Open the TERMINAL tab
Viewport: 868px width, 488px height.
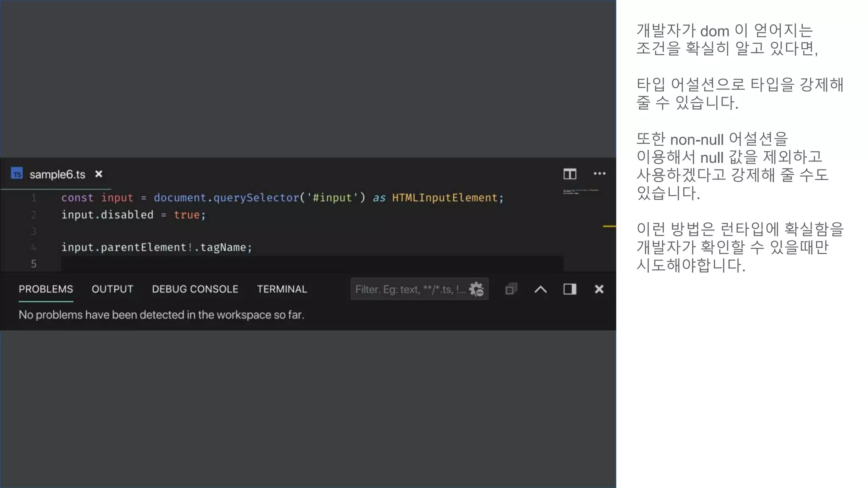(x=282, y=289)
